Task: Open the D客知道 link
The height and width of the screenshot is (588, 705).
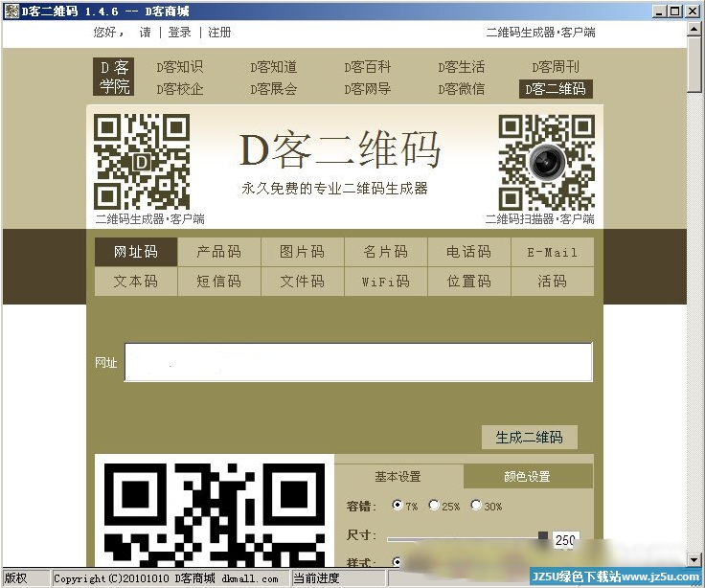Action: [274, 67]
